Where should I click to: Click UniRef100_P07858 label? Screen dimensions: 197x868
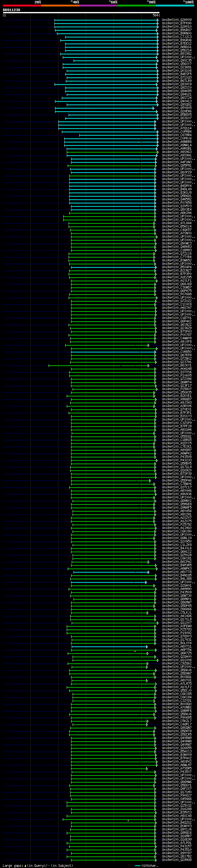pyautogui.click(x=176, y=203)
